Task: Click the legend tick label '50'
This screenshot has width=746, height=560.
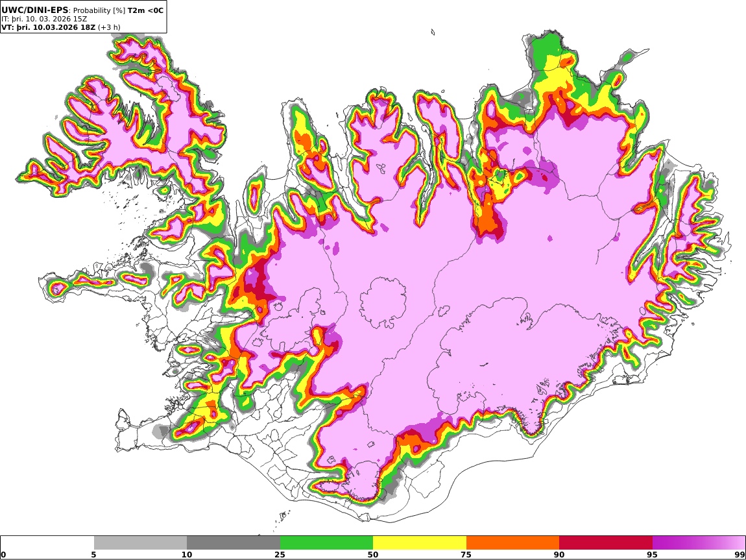Action: click(x=373, y=555)
